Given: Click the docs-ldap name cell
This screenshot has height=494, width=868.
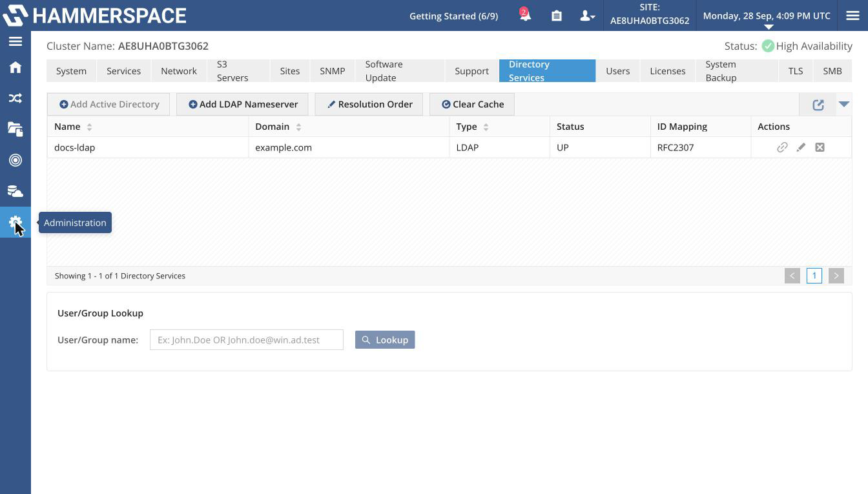Looking at the screenshot, I should tap(148, 147).
